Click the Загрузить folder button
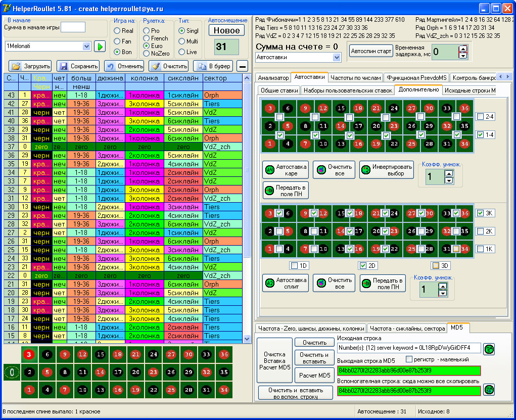The width and height of the screenshot is (516, 420). [x=30, y=66]
